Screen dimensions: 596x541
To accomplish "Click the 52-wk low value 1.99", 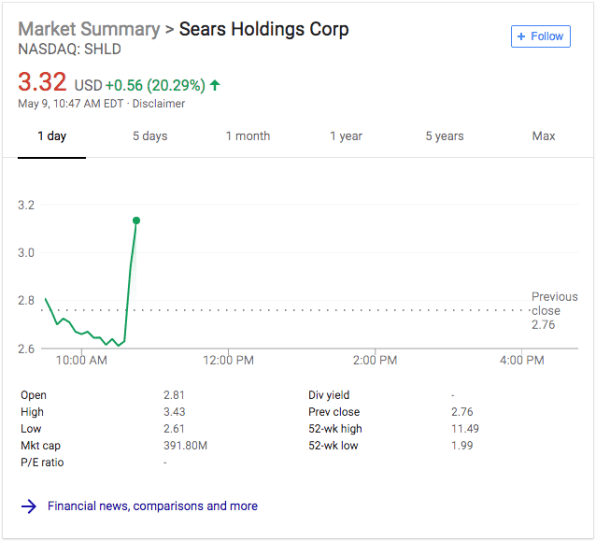I will (x=462, y=445).
